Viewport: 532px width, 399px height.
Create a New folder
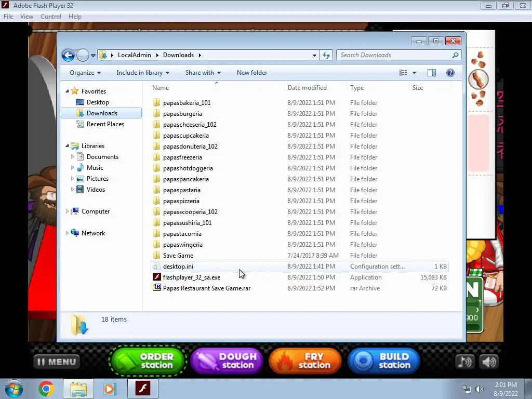tap(252, 73)
